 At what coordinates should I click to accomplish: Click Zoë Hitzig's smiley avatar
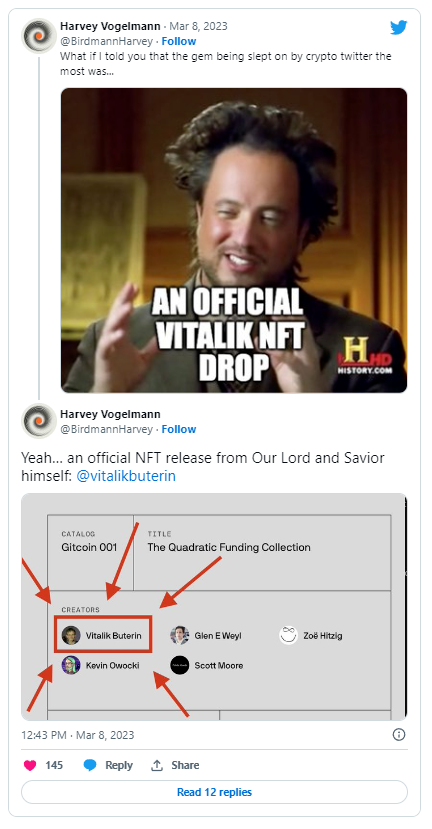[x=289, y=635]
